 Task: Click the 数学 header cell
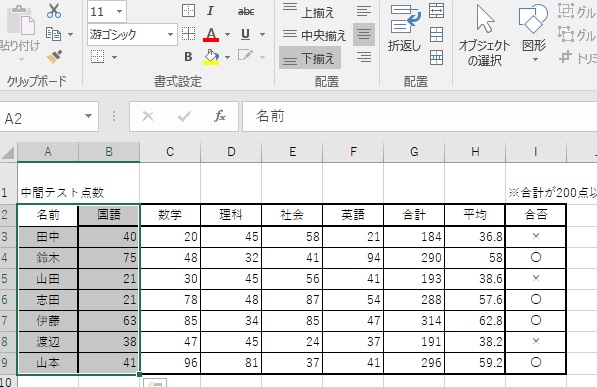tap(170, 215)
